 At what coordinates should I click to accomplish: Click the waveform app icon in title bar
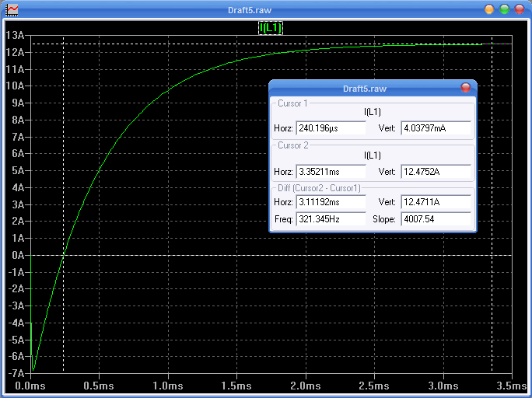12,9
